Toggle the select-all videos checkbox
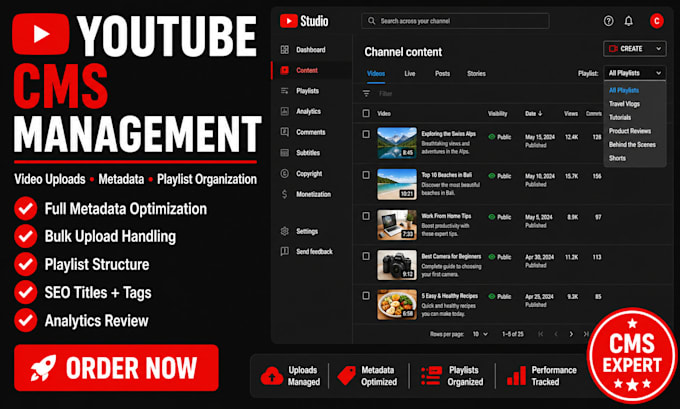The image size is (680, 409). pos(366,114)
